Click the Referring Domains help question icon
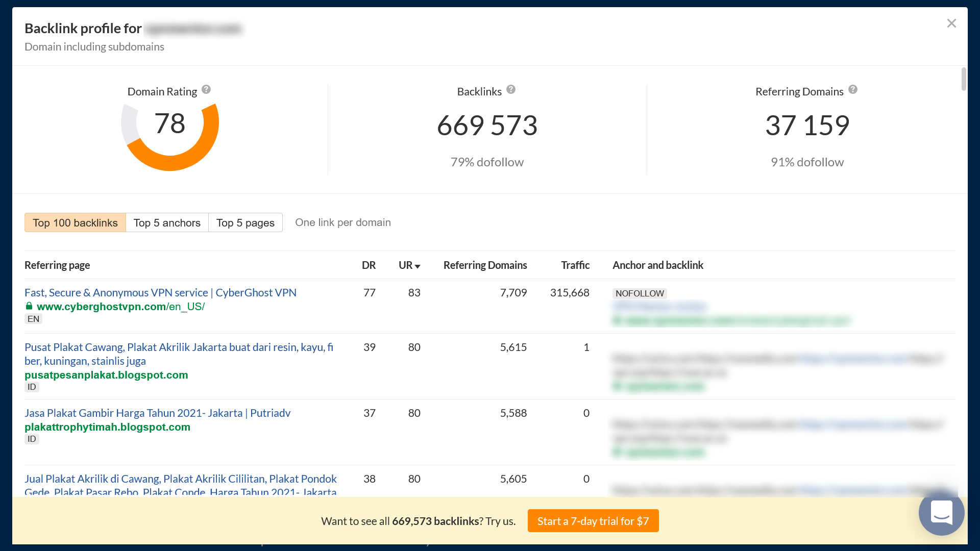Screen dimensions: 980x551 853,90
